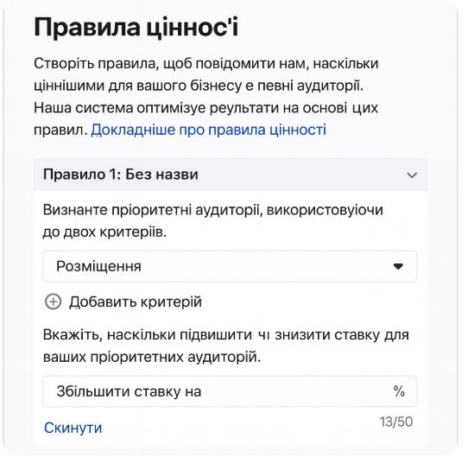Select the Без назви rule name text

click(161, 175)
